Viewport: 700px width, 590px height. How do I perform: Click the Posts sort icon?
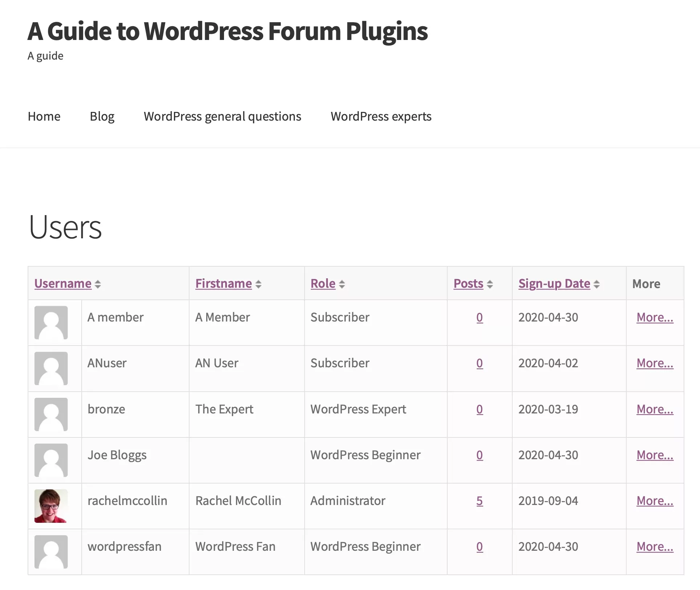(x=490, y=284)
